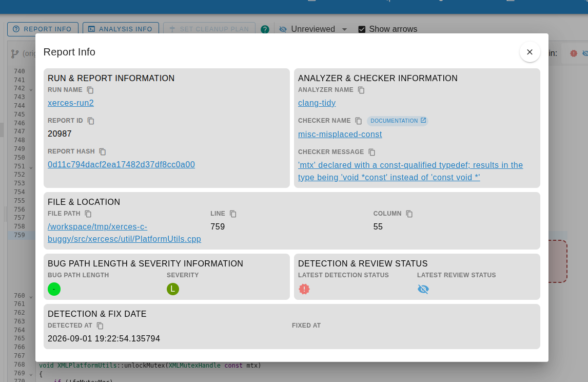Image resolution: width=588 pixels, height=382 pixels.
Task: Collapse code fold at line 742
Action: tap(31, 90)
